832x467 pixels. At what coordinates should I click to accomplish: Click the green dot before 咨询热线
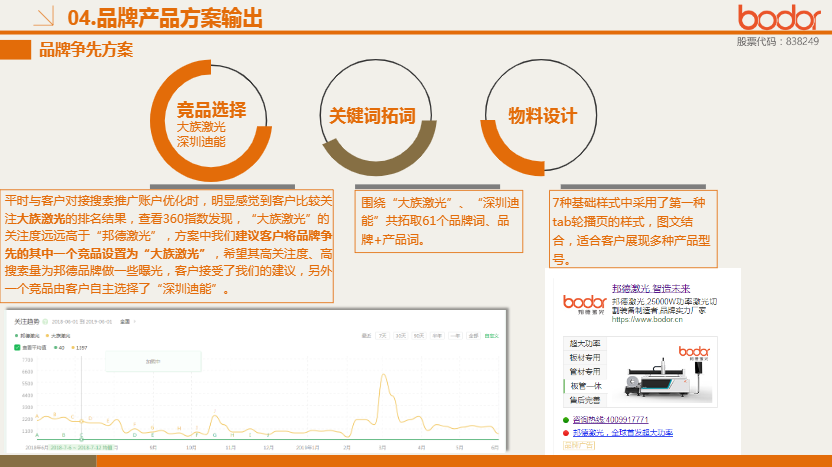(566, 420)
